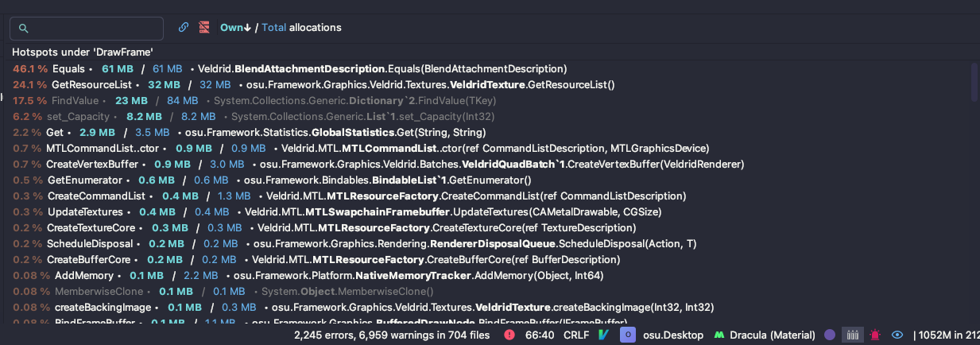Image resolution: width=980 pixels, height=345 pixels.
Task: Click the red error indicator icon
Action: tap(509, 335)
